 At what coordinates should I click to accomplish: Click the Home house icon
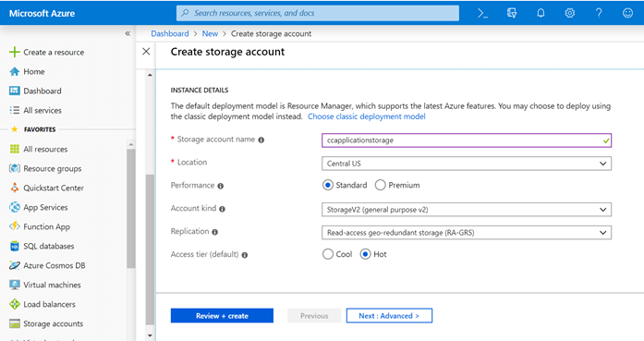click(x=15, y=71)
